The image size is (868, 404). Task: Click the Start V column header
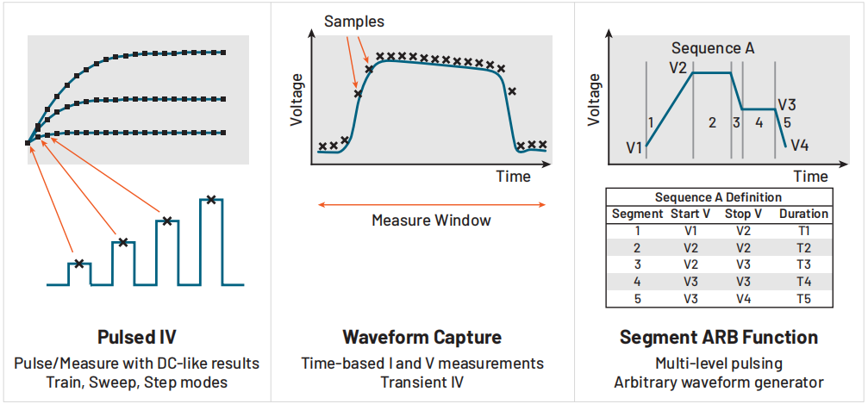pos(690,214)
